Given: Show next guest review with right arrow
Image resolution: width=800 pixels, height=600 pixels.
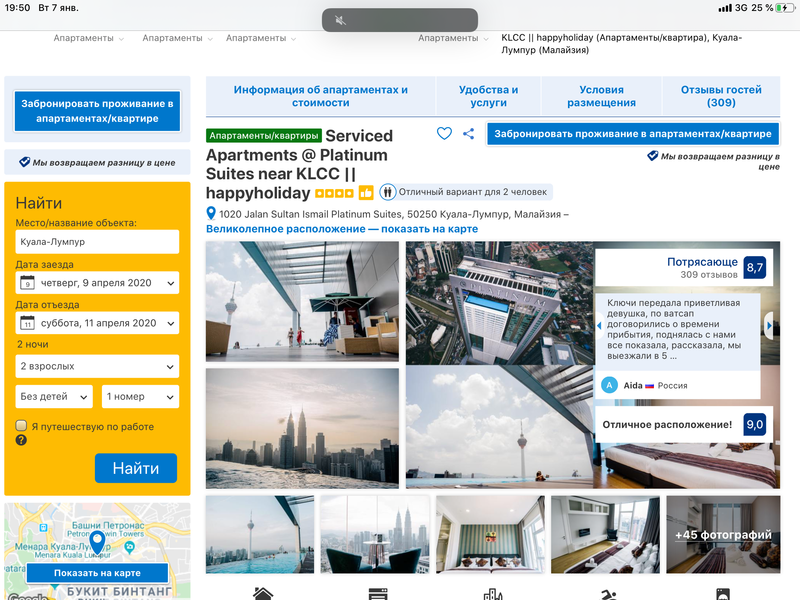Looking at the screenshot, I should [x=769, y=326].
